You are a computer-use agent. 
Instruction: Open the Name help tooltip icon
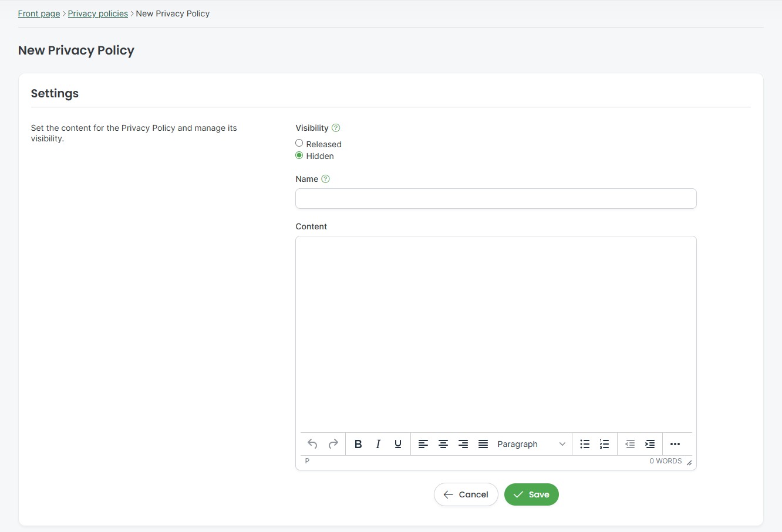point(326,179)
